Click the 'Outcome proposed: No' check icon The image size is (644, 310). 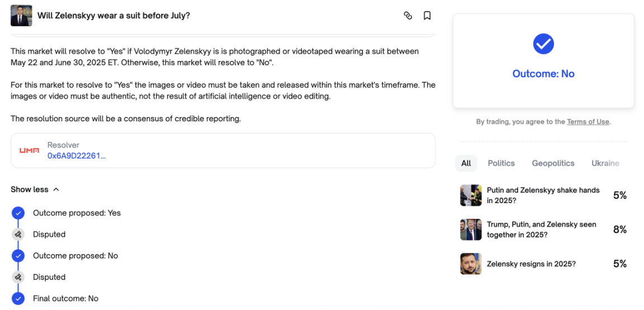click(18, 256)
